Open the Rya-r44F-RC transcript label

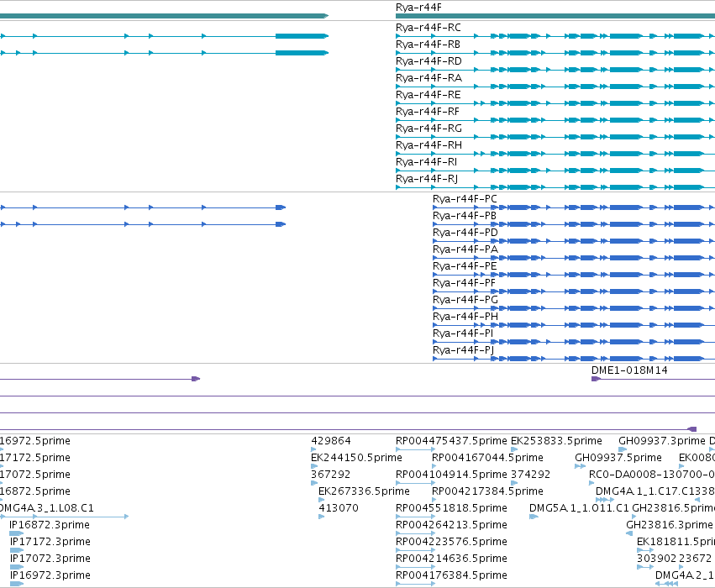[428, 28]
